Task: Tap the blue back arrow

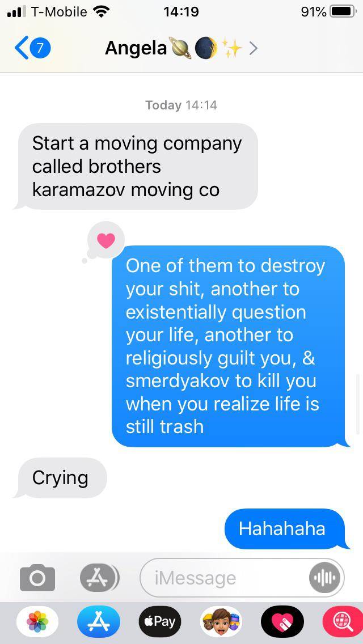Action: click(x=22, y=48)
